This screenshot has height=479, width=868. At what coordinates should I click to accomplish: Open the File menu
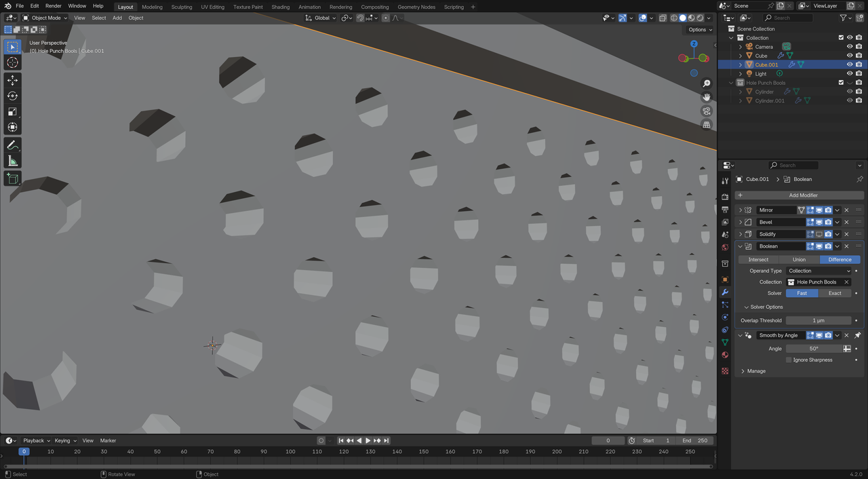pos(20,6)
